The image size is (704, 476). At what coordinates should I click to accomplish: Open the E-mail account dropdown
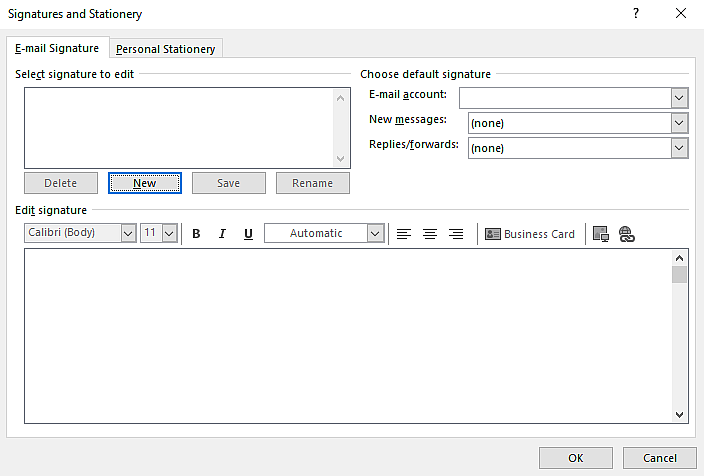click(680, 98)
